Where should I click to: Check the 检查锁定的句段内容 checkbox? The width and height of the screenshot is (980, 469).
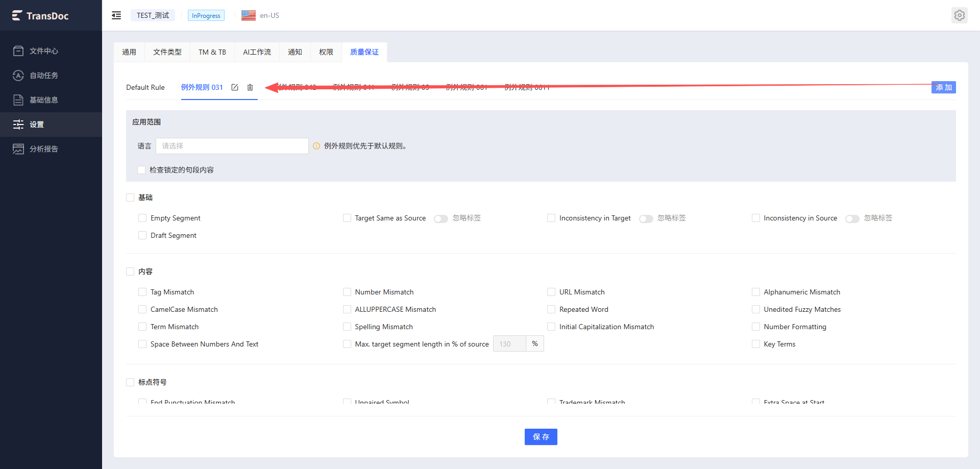point(141,170)
